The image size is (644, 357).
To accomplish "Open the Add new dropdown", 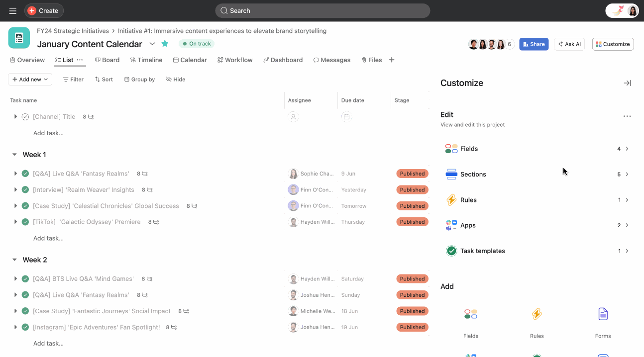I will 30,79.
